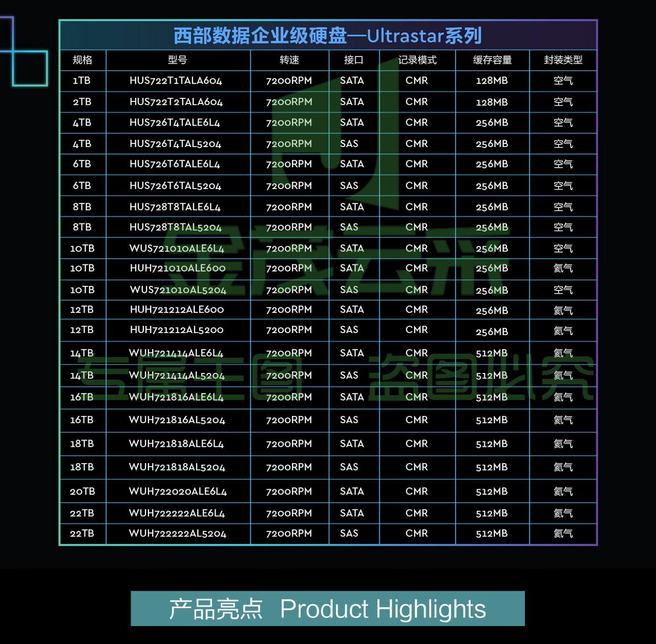This screenshot has width=656, height=644.
Task: Select model WUH721818AL5204
Action: coord(177,467)
